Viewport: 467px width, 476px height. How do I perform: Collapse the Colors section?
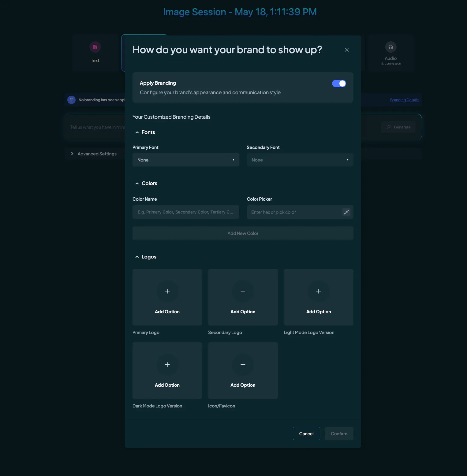pos(137,184)
